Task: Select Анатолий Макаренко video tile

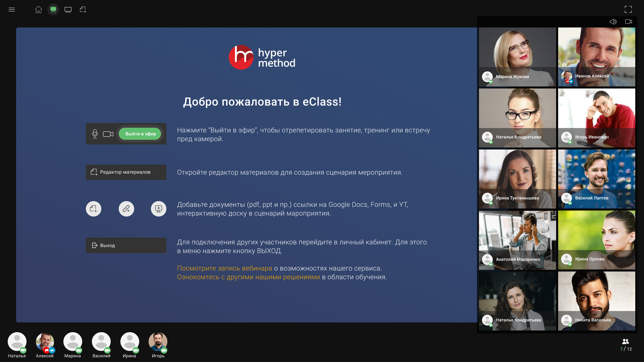Action: click(518, 240)
